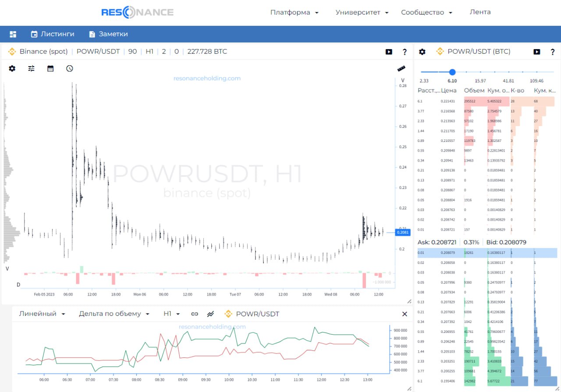Viewport: 561px width, 392px height.
Task: Open the Листинги tab
Action: (52, 34)
